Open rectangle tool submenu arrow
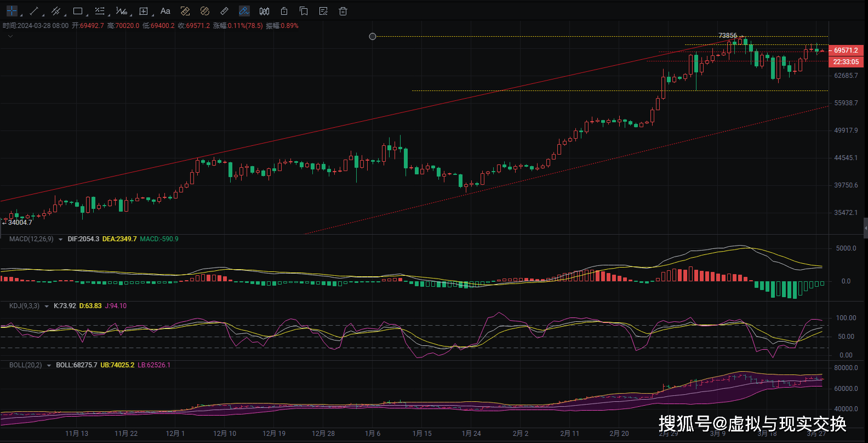 87,15
